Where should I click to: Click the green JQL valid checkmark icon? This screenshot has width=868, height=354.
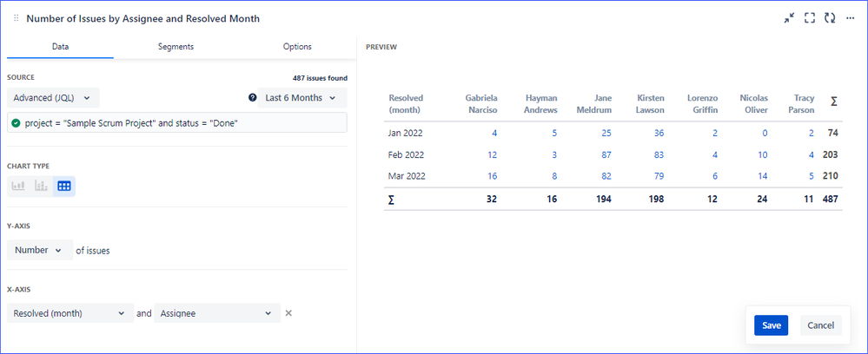(x=16, y=123)
